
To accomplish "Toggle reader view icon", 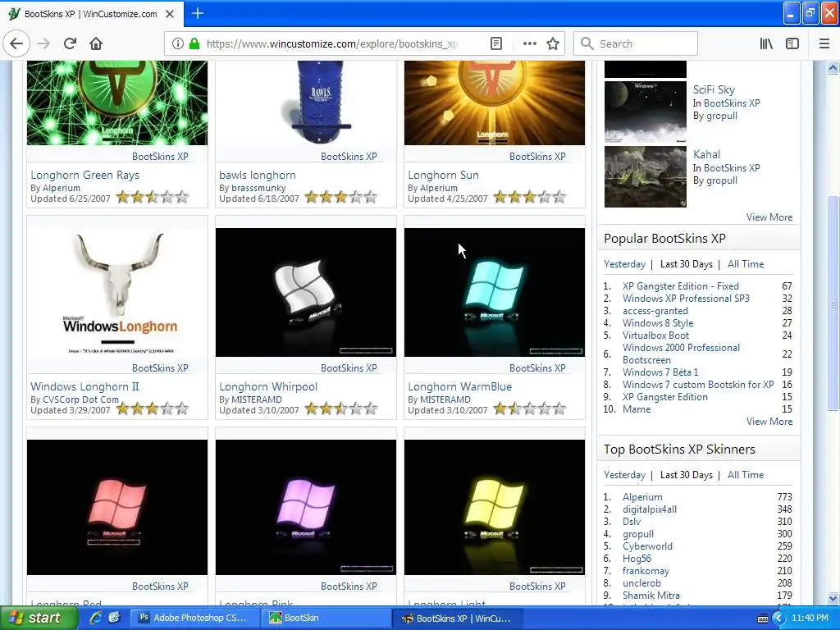I will point(496,43).
